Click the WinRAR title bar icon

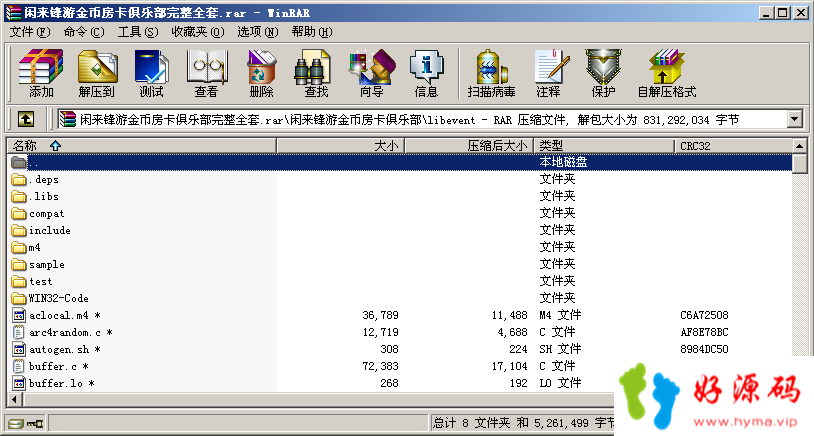(x=13, y=13)
